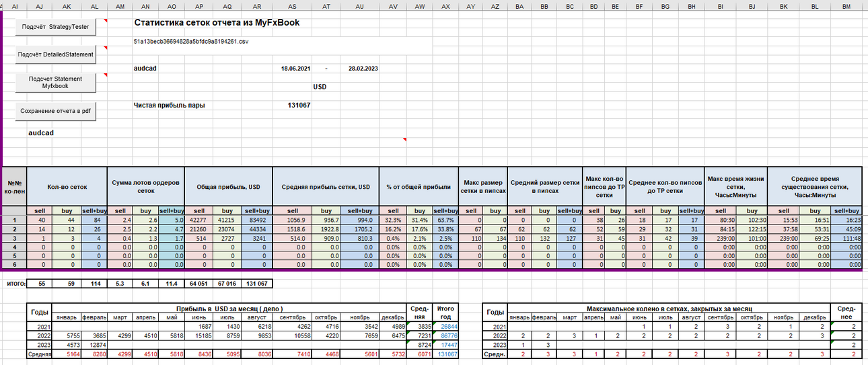Select the Средняя прибыль сетки, USD header
The width and height of the screenshot is (868, 365).
point(326,186)
